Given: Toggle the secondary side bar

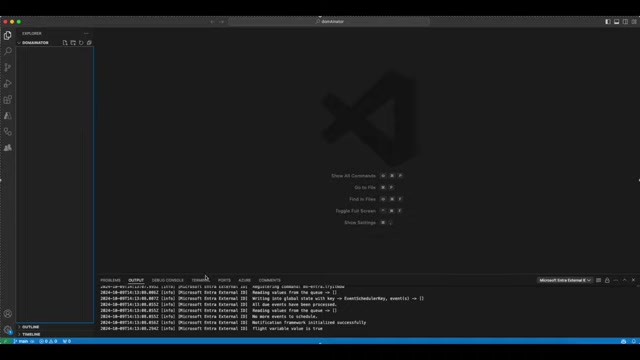Looking at the screenshot, I should (625, 22).
